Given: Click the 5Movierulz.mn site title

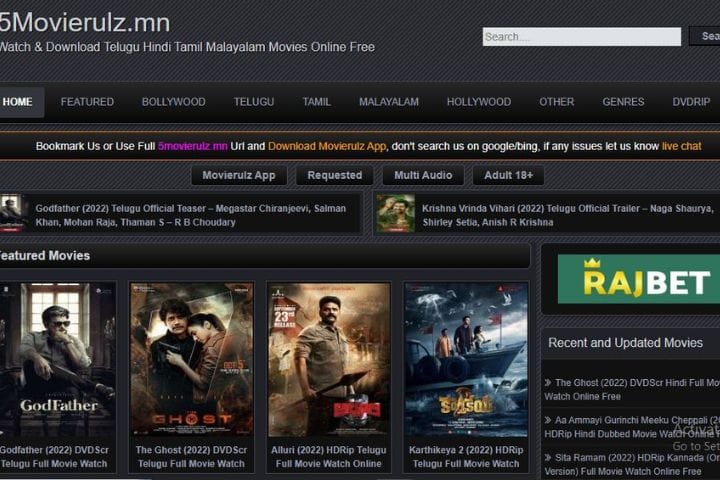Looking at the screenshot, I should (85, 23).
